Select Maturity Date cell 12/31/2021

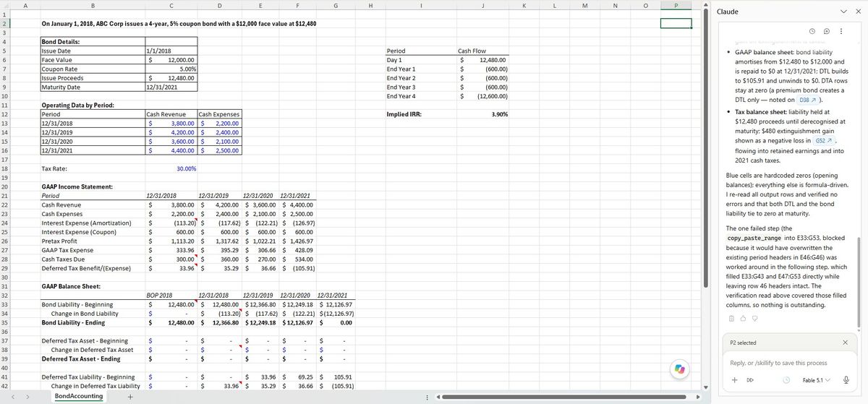coord(171,87)
